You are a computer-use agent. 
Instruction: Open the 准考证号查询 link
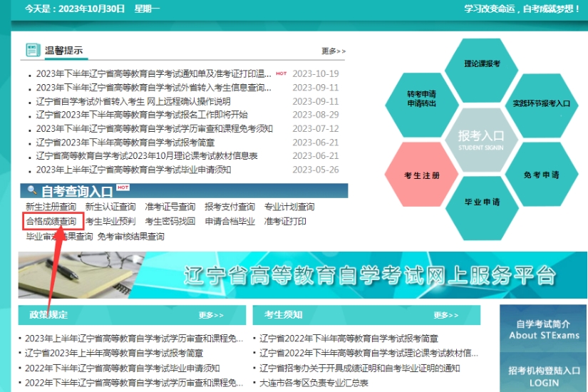pyautogui.click(x=170, y=207)
